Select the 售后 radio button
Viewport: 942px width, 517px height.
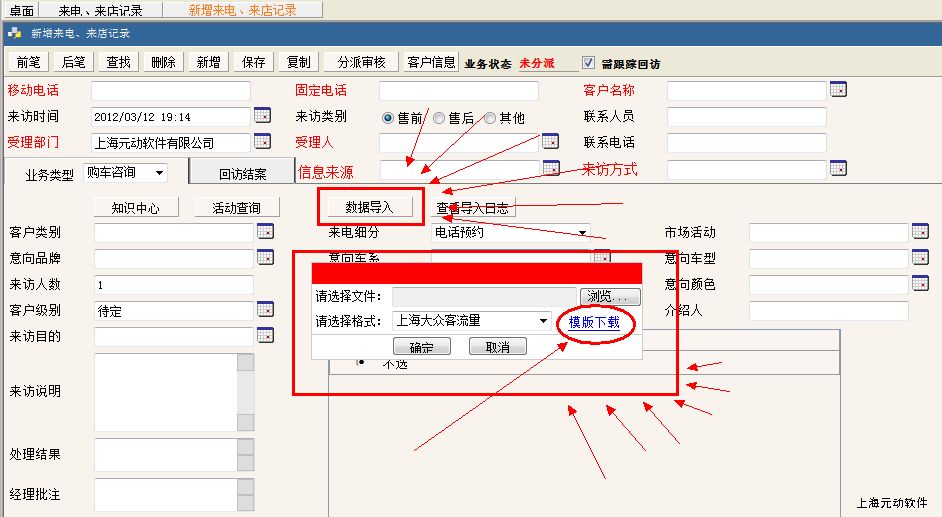click(439, 118)
